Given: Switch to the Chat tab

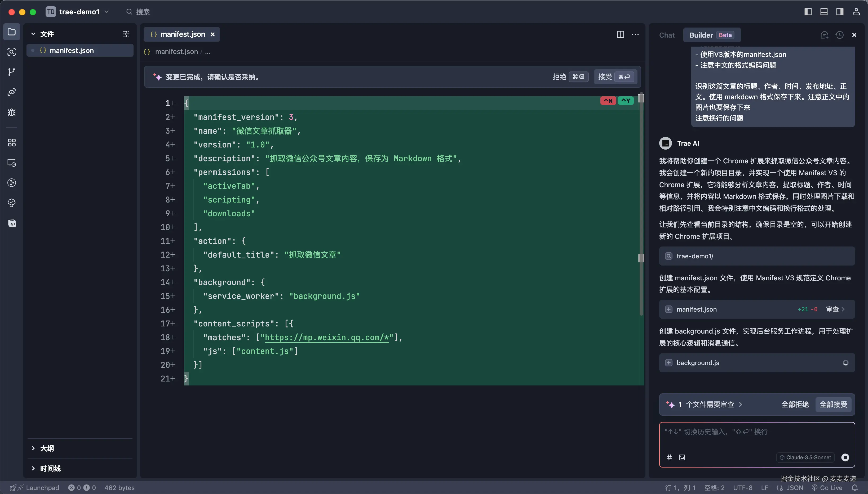Looking at the screenshot, I should 667,35.
